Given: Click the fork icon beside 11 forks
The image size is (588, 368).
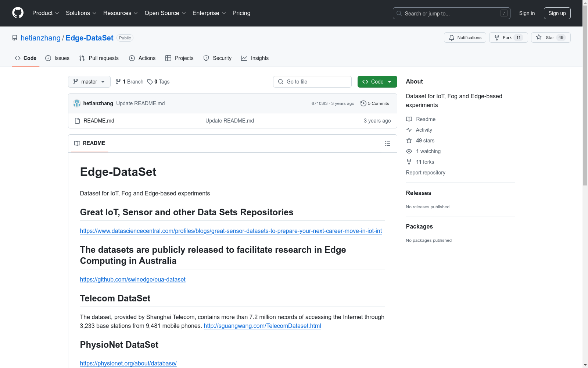Looking at the screenshot, I should (409, 162).
